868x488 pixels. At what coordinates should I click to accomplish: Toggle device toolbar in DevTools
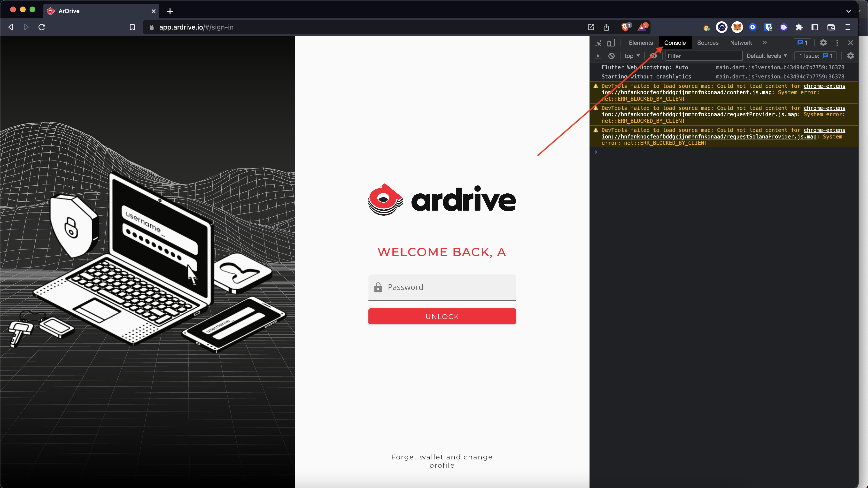pyautogui.click(x=611, y=43)
